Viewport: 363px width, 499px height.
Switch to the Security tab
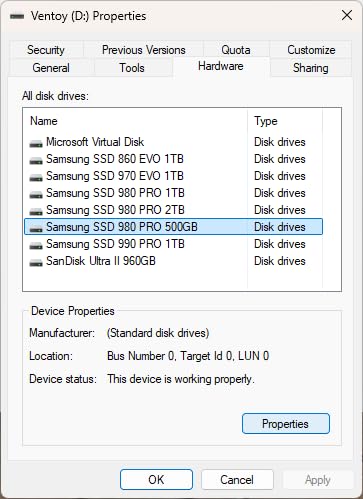[46, 50]
